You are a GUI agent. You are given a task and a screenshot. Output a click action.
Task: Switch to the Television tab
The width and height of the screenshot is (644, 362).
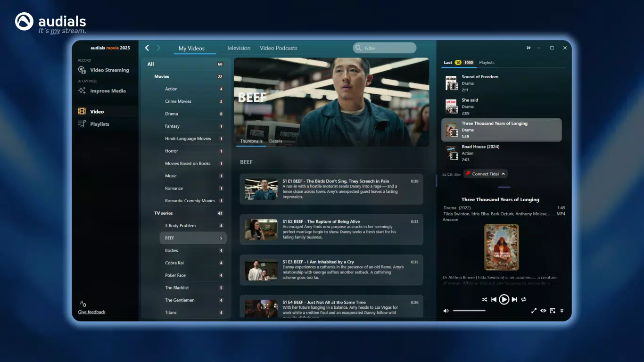point(239,48)
